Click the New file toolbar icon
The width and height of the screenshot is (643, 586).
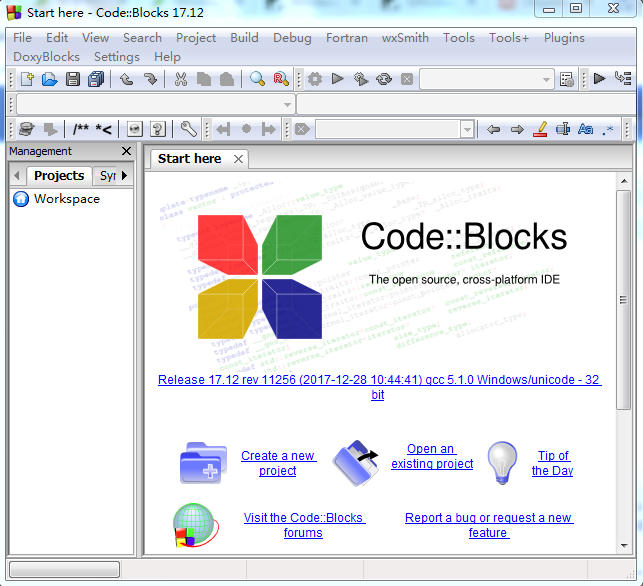[28, 79]
